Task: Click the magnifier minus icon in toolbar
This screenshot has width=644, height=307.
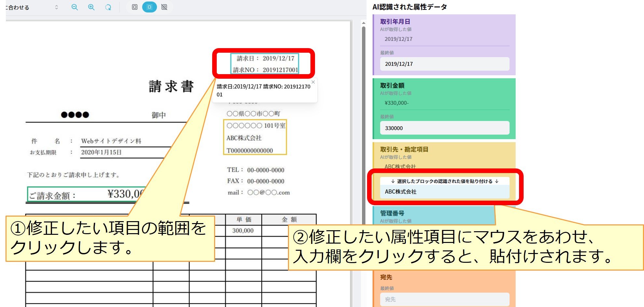Action: click(75, 7)
